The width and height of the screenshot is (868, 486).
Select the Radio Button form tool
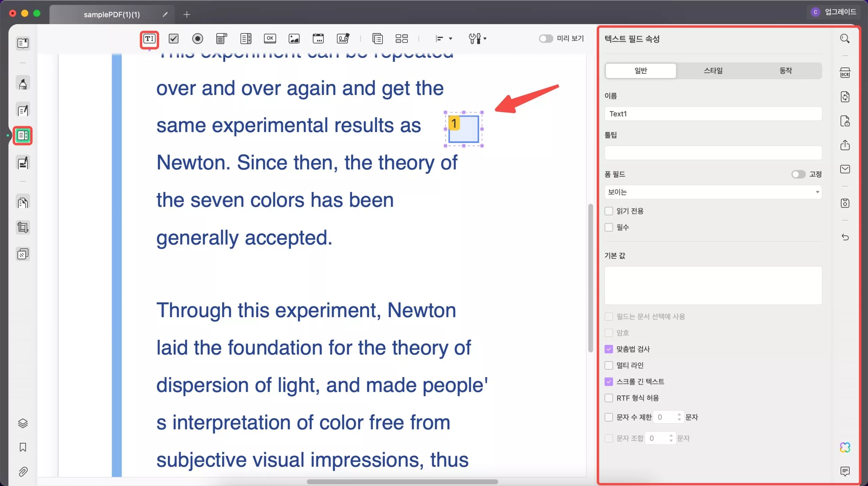198,39
